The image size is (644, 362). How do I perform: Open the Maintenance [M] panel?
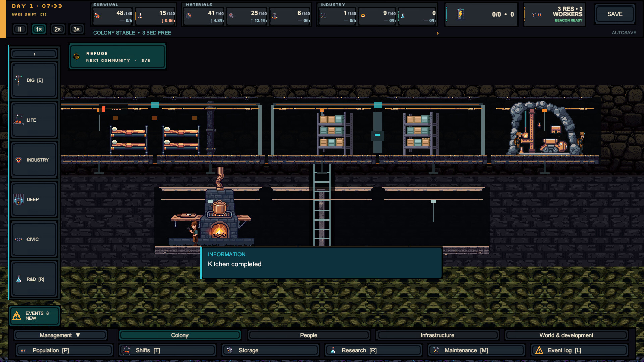[477, 350]
